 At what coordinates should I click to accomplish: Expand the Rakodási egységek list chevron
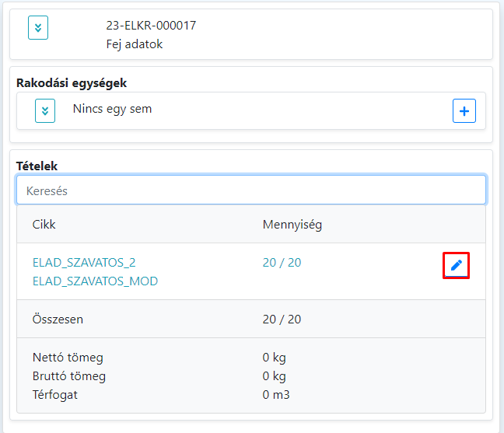[x=45, y=111]
